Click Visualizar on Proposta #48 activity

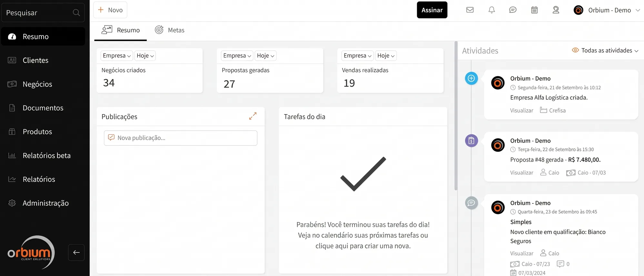522,173
